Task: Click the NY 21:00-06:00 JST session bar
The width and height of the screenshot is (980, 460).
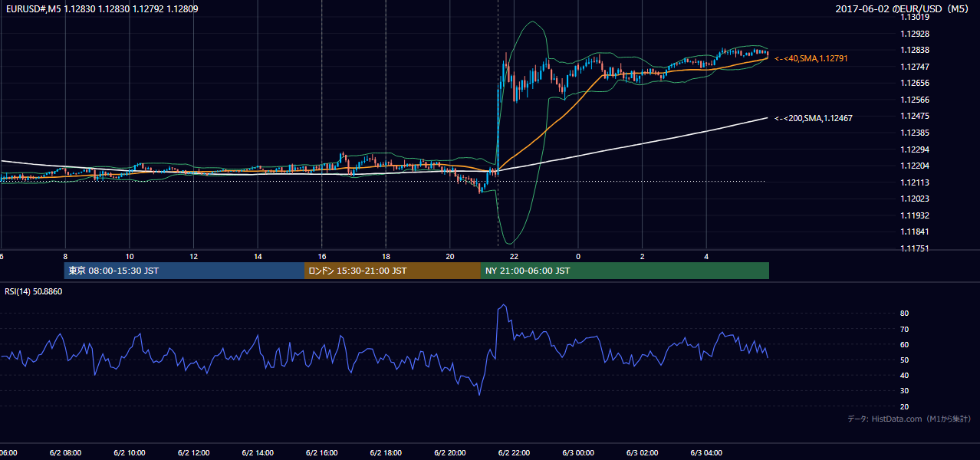Action: point(625,271)
